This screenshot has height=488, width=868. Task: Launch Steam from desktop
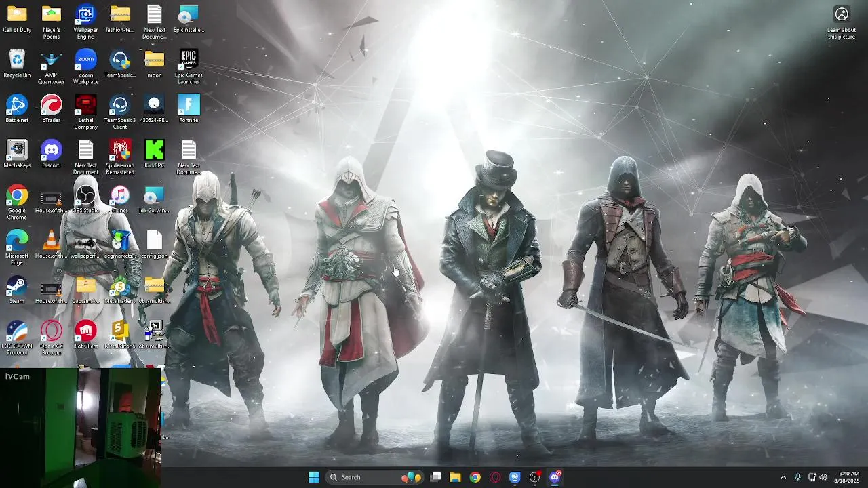[x=17, y=290]
